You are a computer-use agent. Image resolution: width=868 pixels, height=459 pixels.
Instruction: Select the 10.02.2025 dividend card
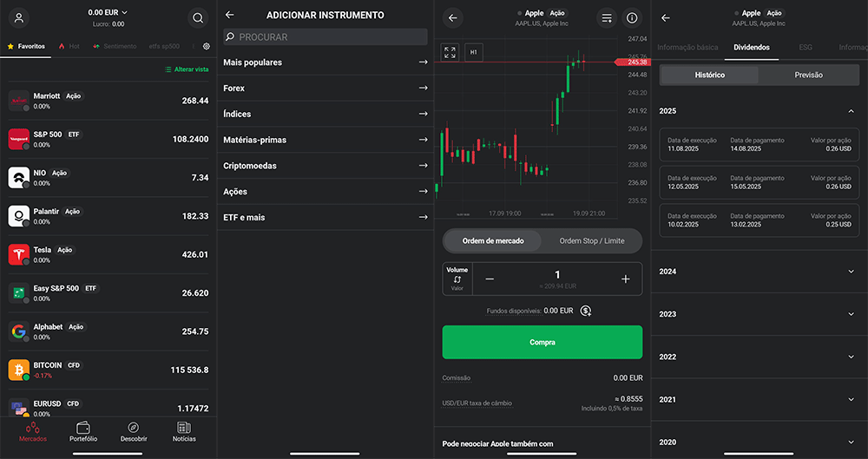(759, 220)
